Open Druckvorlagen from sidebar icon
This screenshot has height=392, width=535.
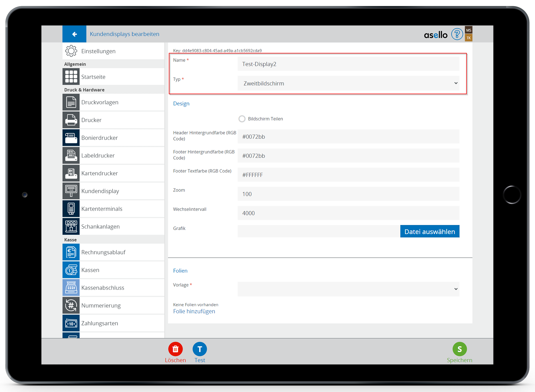(71, 102)
